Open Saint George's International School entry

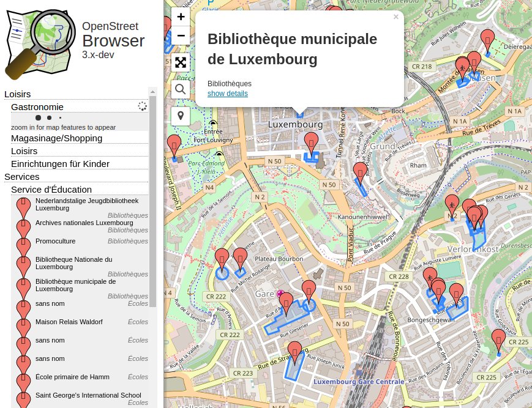[x=88, y=395]
